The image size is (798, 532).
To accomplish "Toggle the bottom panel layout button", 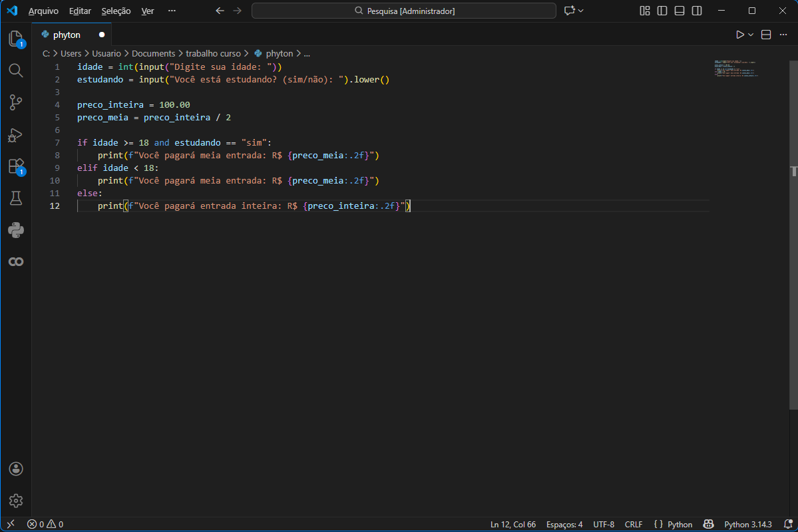I will pos(680,11).
